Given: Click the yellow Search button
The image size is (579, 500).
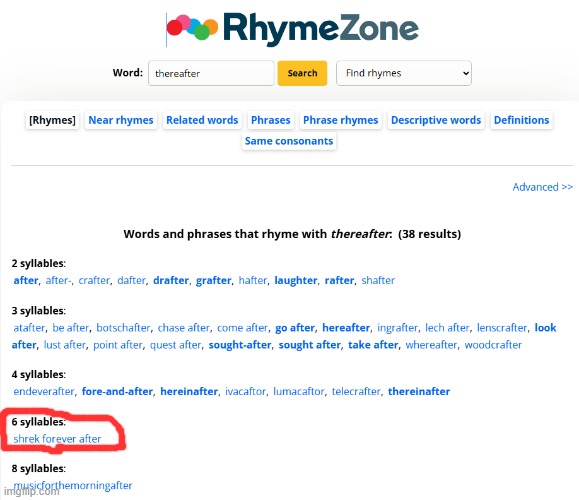Looking at the screenshot, I should 302,73.
